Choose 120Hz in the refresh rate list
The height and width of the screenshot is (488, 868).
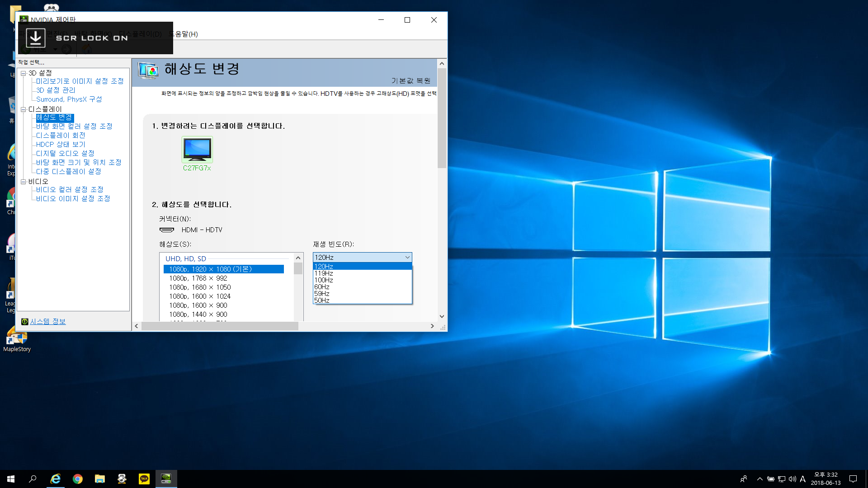click(x=362, y=267)
